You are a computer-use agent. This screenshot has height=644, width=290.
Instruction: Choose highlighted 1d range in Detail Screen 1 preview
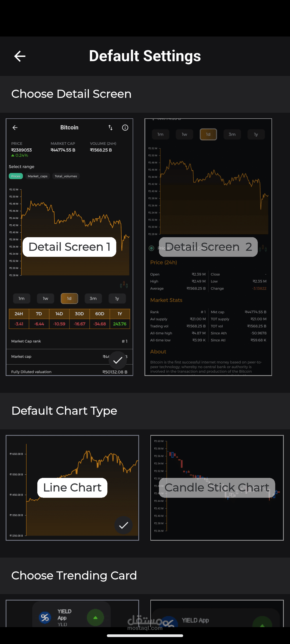point(69,298)
